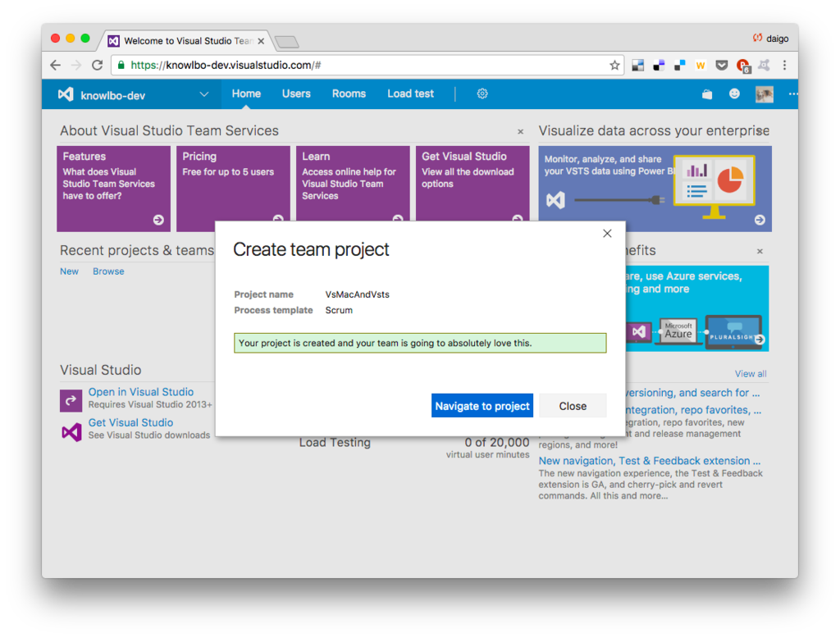Click the Visual Studio logo beside knowlbo-dev
The width and height of the screenshot is (840, 638).
click(66, 95)
